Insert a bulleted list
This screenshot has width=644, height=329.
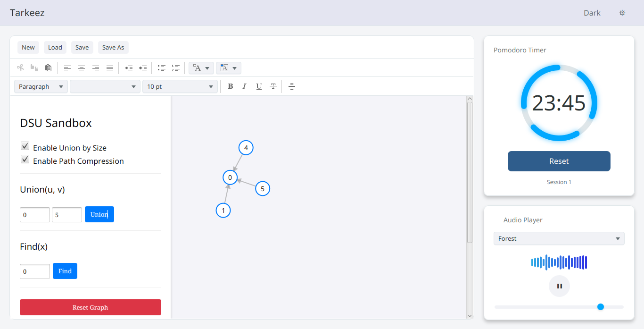tap(162, 68)
